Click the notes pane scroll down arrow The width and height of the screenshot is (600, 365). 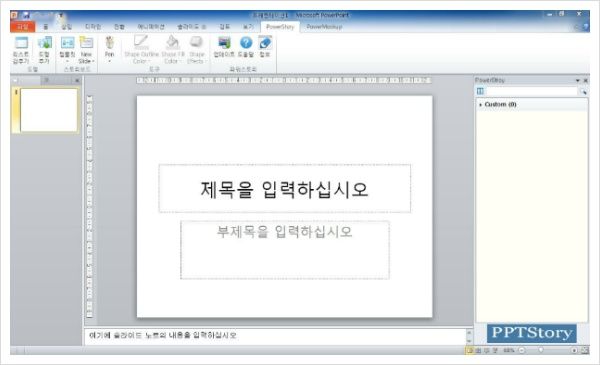click(x=470, y=341)
